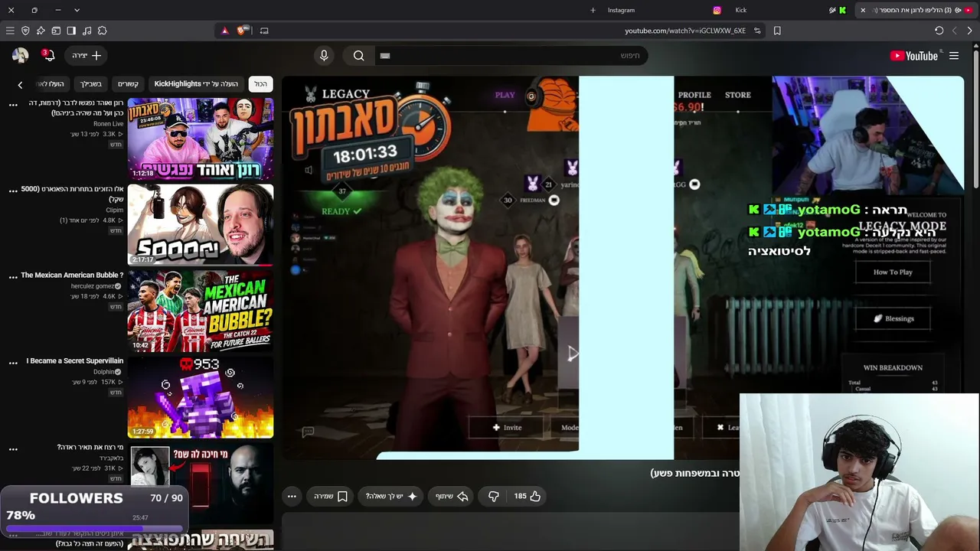Open the Leo AI star toolbar icon
The width and height of the screenshot is (980, 551).
tap(41, 31)
